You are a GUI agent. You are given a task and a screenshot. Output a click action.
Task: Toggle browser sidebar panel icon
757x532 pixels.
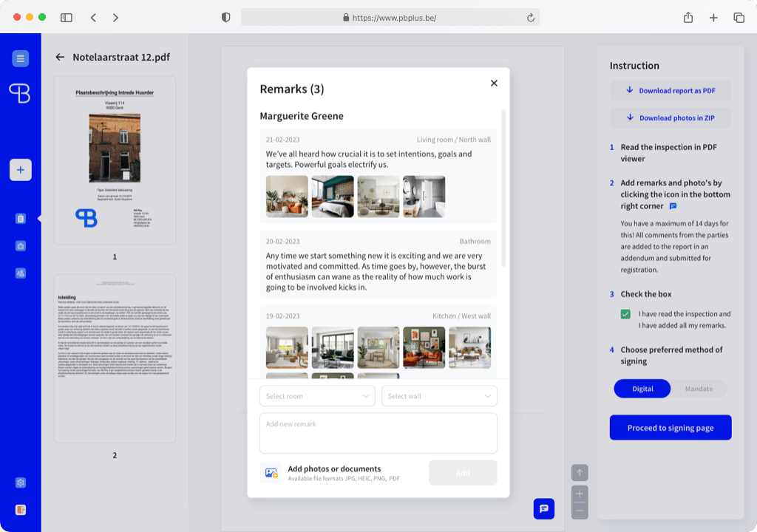click(66, 18)
